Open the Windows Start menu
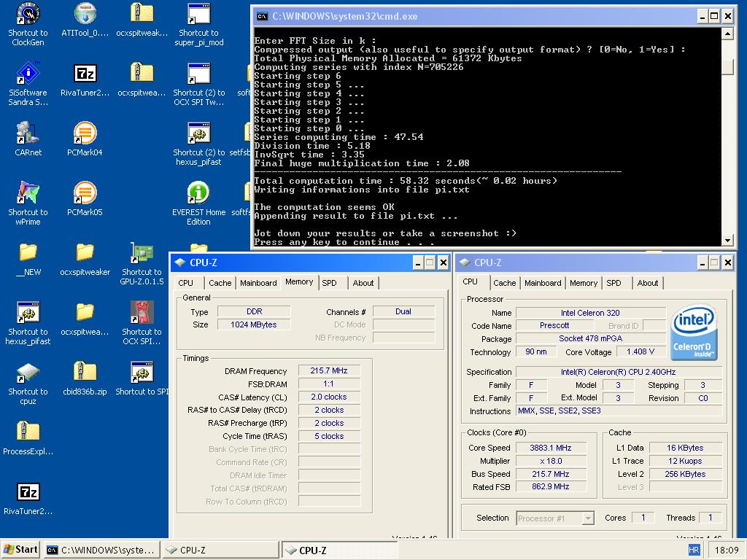Image resolution: width=747 pixels, height=560 pixels. click(x=20, y=550)
